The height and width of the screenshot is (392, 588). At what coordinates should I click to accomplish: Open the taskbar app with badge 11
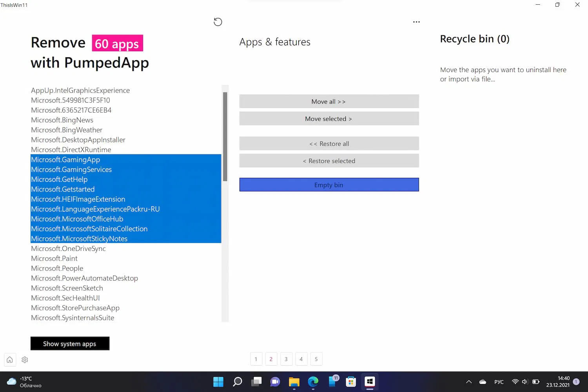click(333, 381)
